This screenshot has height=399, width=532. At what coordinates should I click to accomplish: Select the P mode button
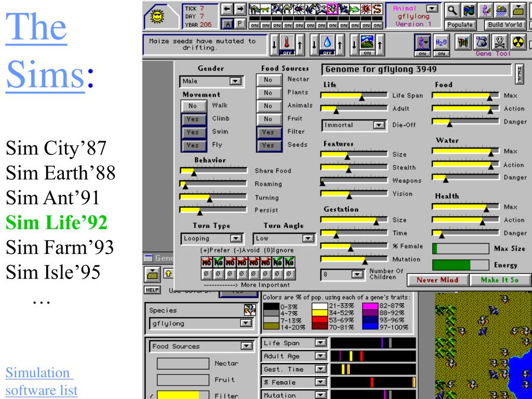coord(240,23)
